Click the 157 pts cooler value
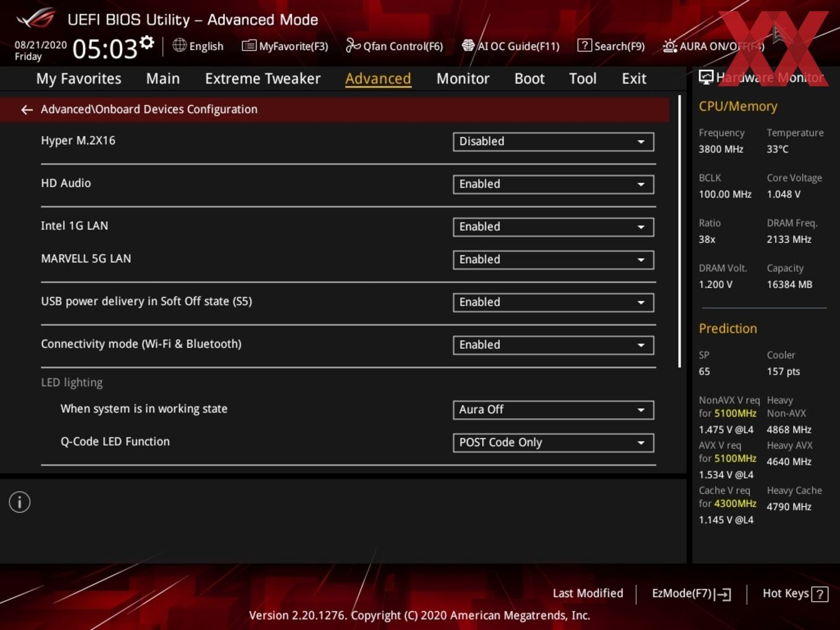This screenshot has height=630, width=840. coord(783,371)
